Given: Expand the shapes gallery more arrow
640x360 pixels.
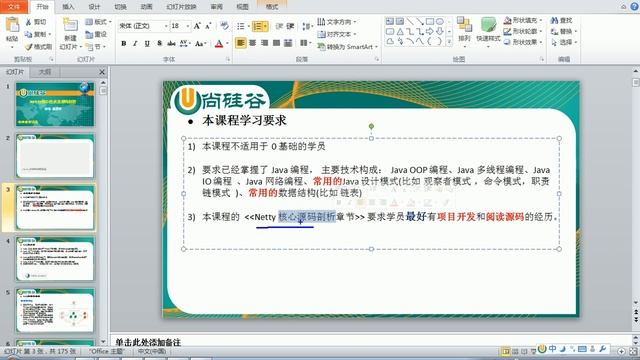Looking at the screenshot, I should (x=449, y=42).
